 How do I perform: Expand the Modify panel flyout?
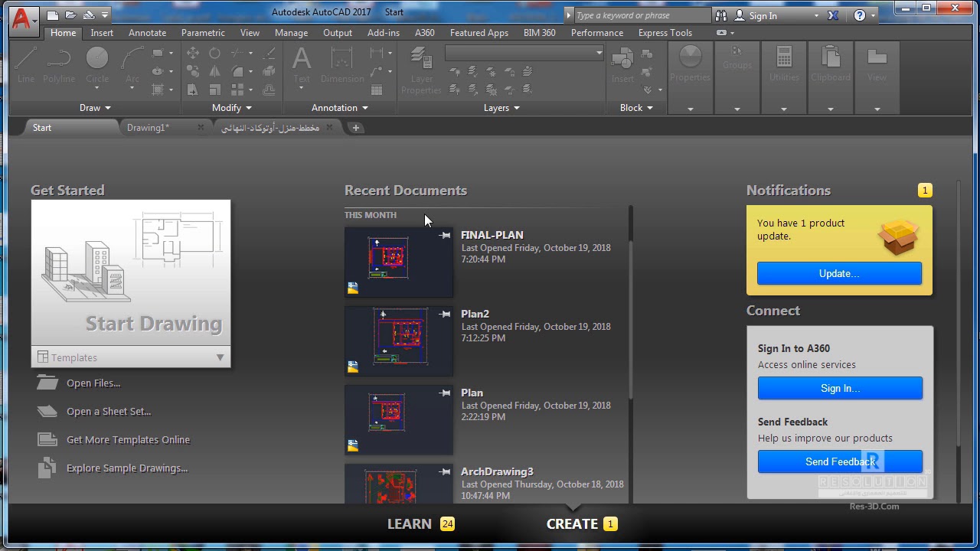tap(232, 108)
